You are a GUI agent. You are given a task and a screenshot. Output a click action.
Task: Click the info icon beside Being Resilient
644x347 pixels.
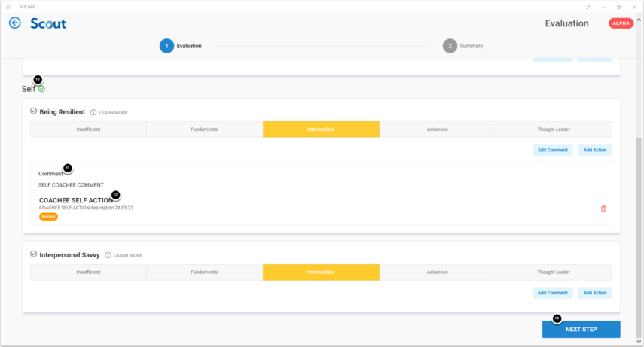click(93, 112)
